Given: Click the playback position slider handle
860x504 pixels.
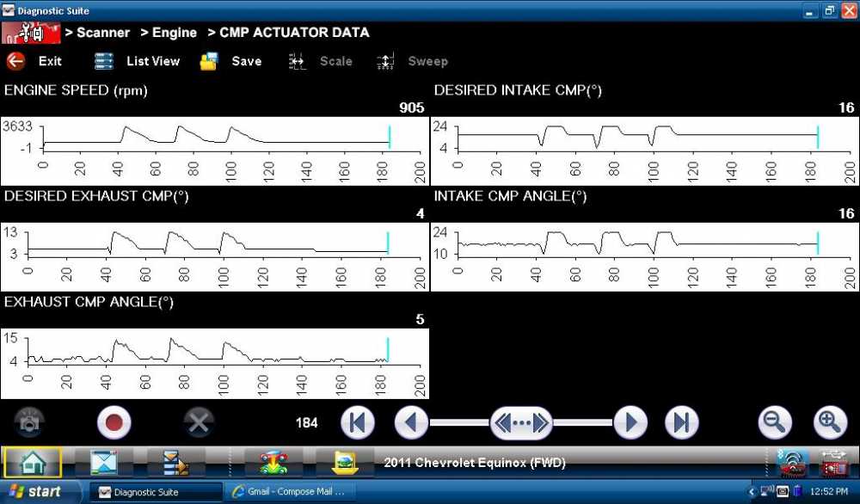Looking at the screenshot, I should tap(520, 422).
